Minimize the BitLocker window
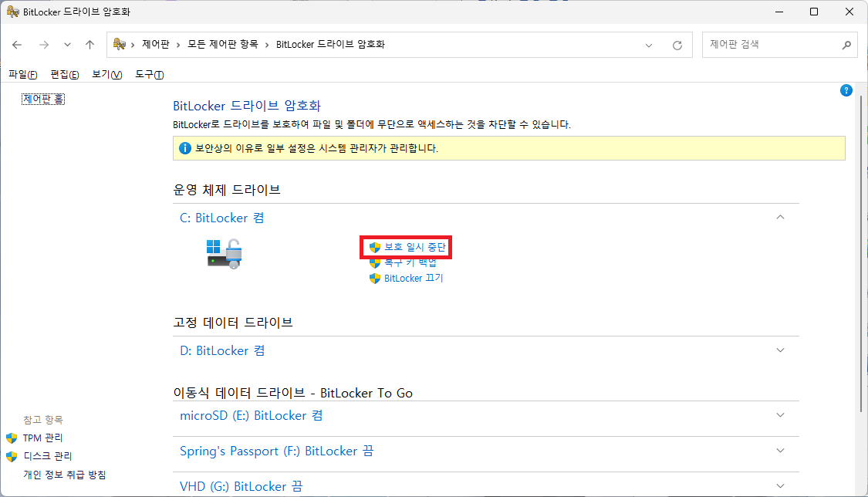 [x=778, y=12]
